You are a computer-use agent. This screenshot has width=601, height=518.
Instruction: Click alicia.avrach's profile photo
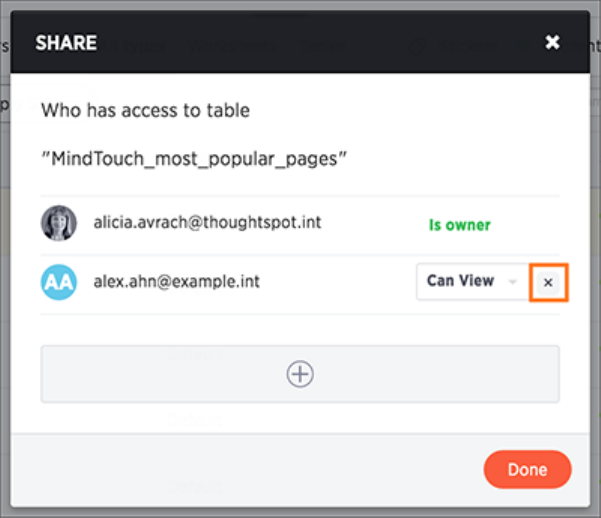(x=59, y=224)
